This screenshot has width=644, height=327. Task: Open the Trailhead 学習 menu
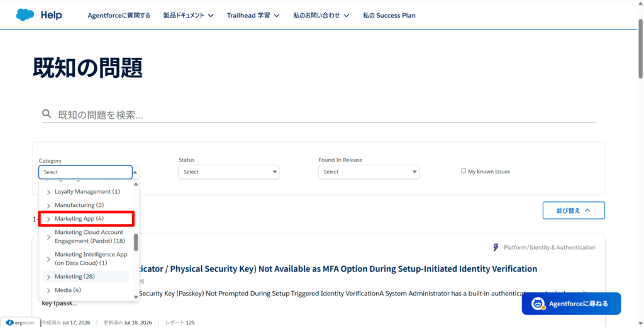pos(253,15)
